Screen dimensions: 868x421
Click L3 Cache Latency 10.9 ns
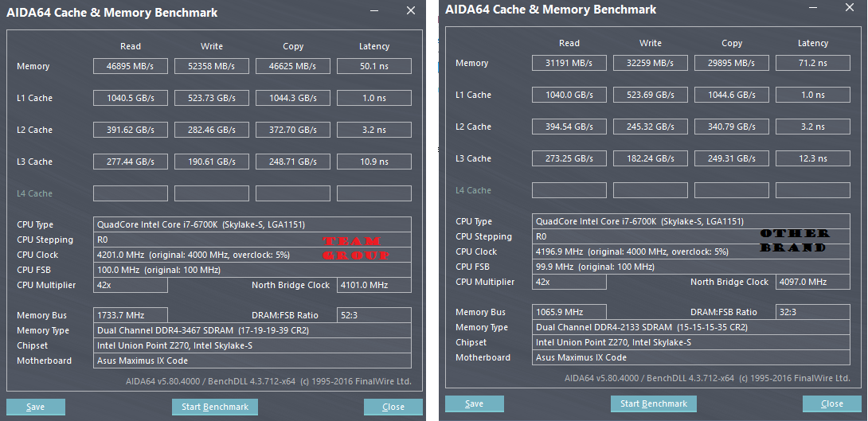[x=374, y=162]
